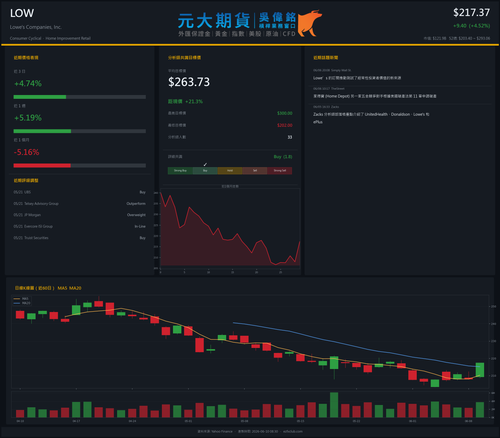Select the green Buy segment of the rating bar

tap(205, 171)
